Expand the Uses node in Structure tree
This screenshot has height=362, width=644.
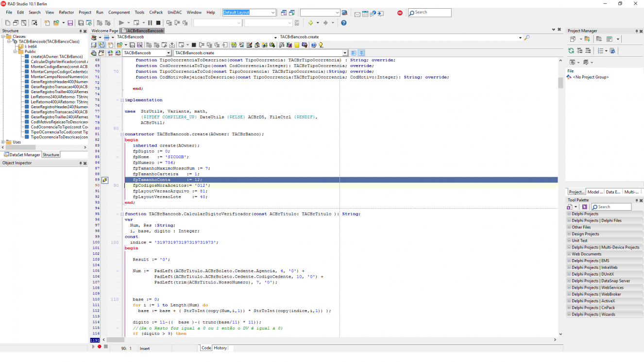3,142
